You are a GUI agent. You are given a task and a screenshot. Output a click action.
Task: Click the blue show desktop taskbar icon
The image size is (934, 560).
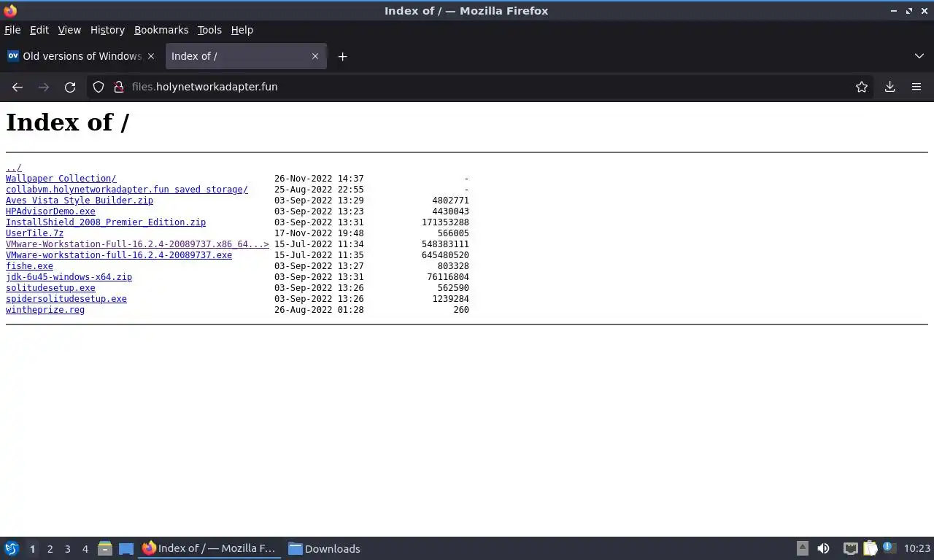click(126, 548)
